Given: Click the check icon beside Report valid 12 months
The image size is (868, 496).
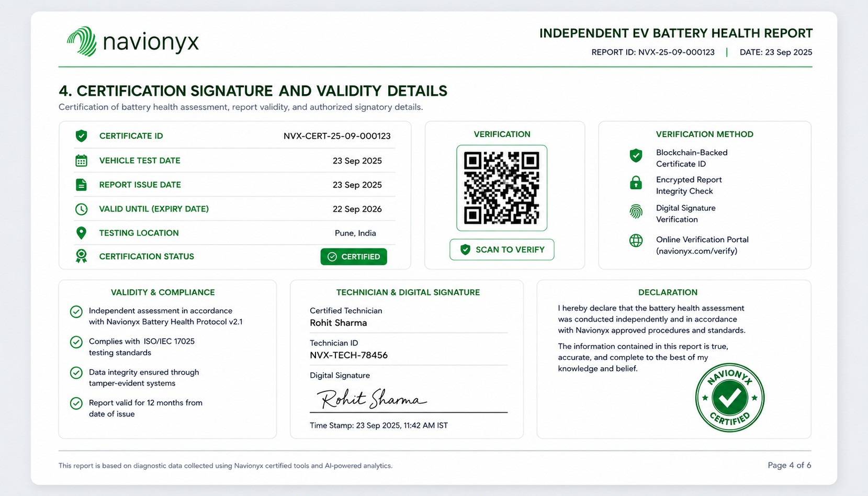Looking at the screenshot, I should pyautogui.click(x=76, y=403).
